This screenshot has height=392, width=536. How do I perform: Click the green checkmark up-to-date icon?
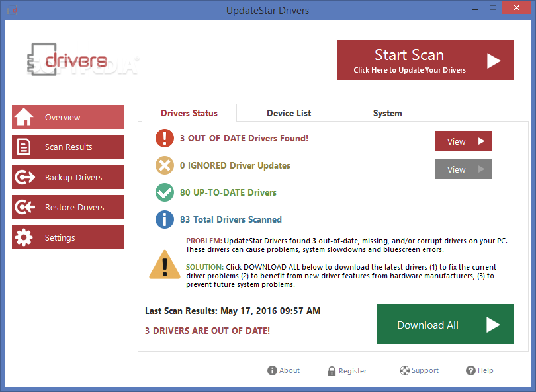(165, 192)
